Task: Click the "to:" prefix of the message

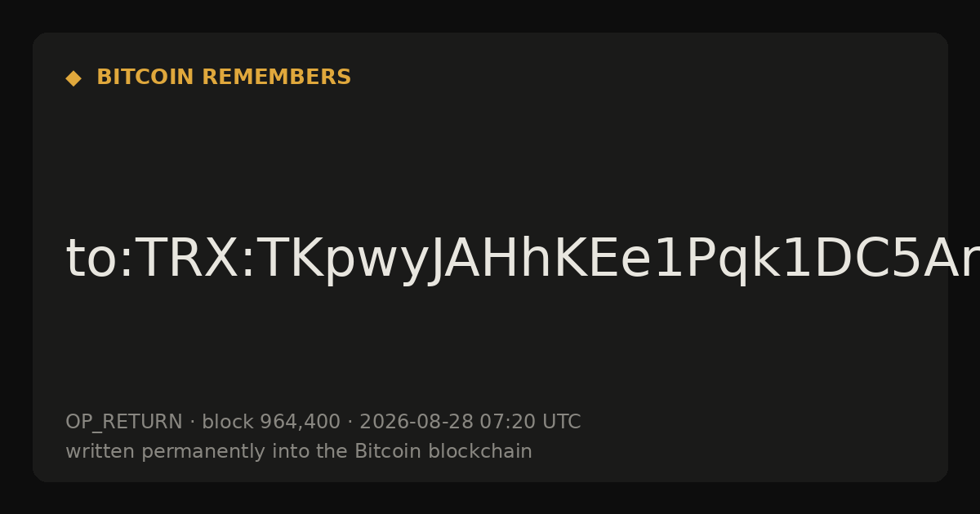Action: point(99,259)
